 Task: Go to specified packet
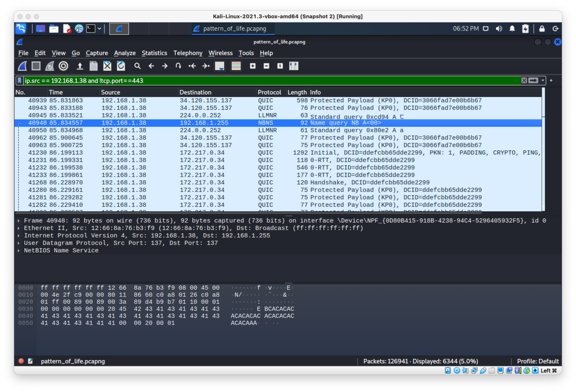tap(178, 66)
